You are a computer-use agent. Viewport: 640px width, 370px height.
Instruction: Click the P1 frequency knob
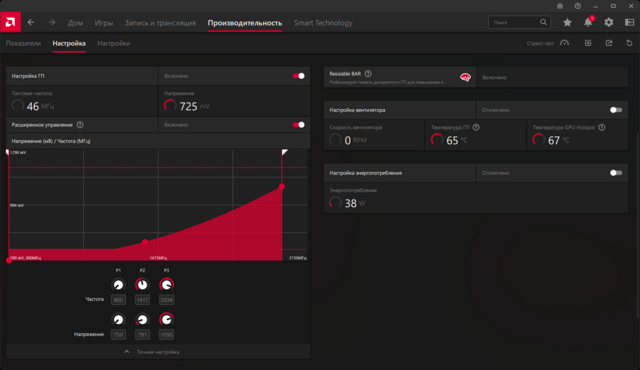[x=118, y=285]
